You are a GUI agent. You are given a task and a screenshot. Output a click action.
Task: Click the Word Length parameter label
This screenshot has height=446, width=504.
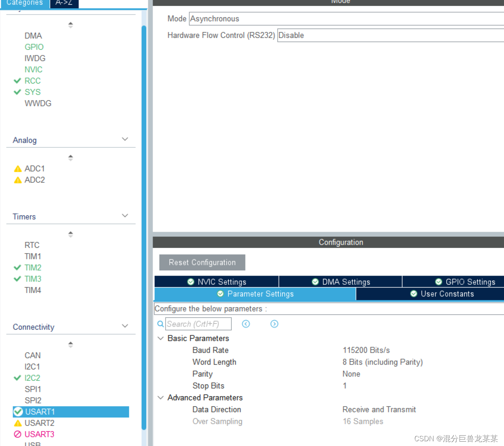tap(214, 362)
